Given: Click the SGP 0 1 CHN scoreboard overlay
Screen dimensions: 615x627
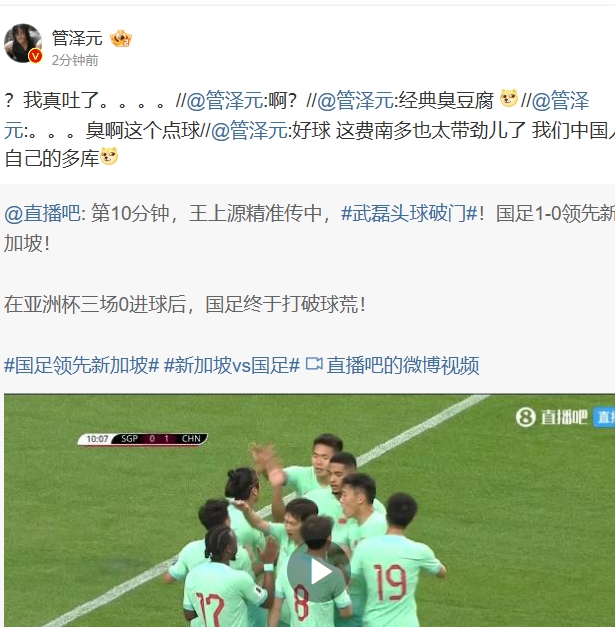Looking at the screenshot, I should point(142,439).
